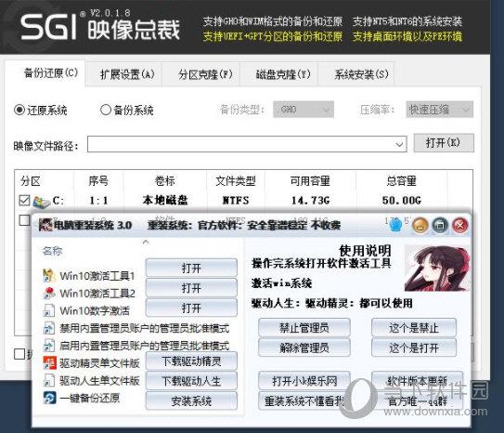Click the 解除管理员 button
Image resolution: width=504 pixels, height=433 pixels.
304,348
